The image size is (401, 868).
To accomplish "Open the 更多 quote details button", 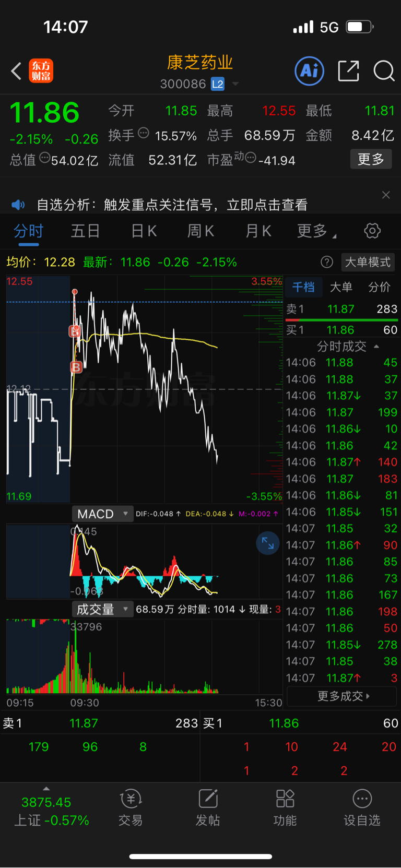I will pos(371,159).
